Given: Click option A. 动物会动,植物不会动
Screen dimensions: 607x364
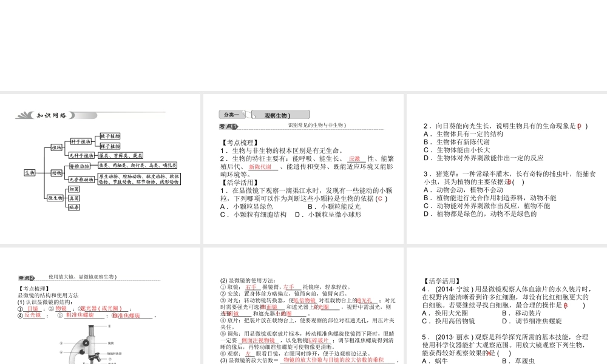Looking at the screenshot, I should coord(463,190).
